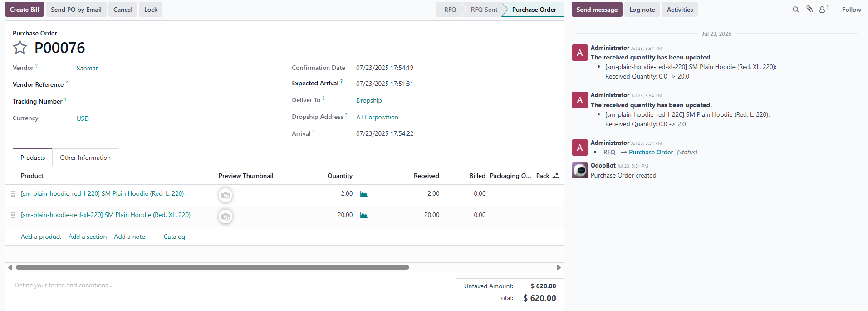Click left arrow of horizontal scrollbar

(10, 267)
